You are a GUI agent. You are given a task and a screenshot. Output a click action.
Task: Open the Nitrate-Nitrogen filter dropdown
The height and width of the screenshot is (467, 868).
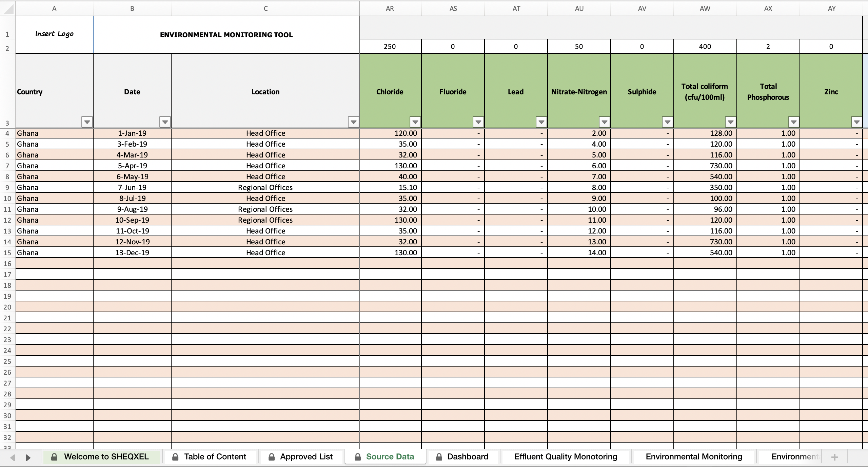[x=604, y=122]
